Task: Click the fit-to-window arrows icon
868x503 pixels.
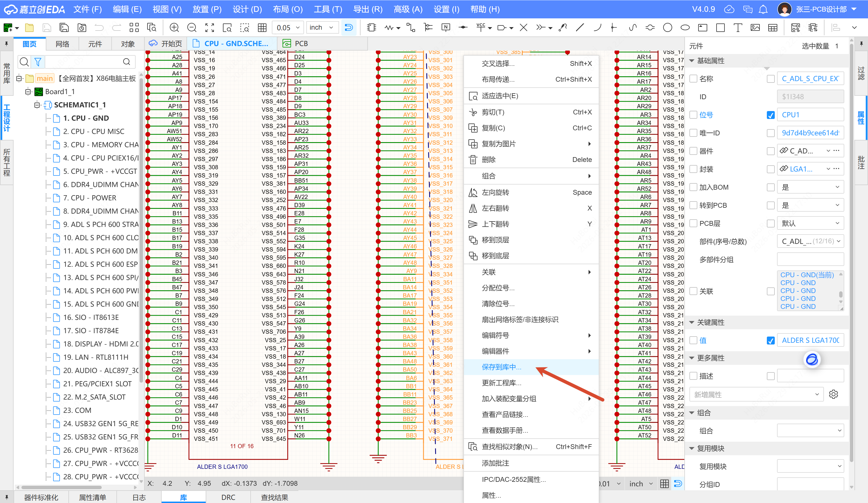Action: [x=209, y=28]
